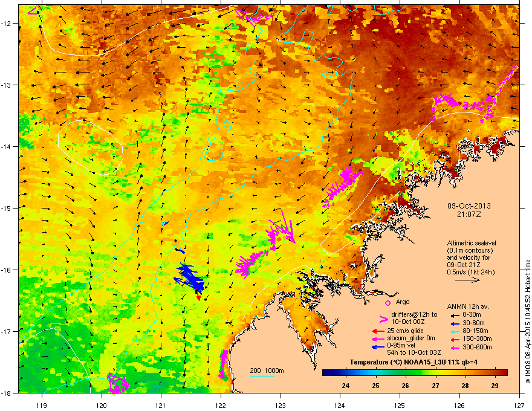532x411 pixels.
Task: Click the colorbar tick label '24'
Action: tap(346, 386)
